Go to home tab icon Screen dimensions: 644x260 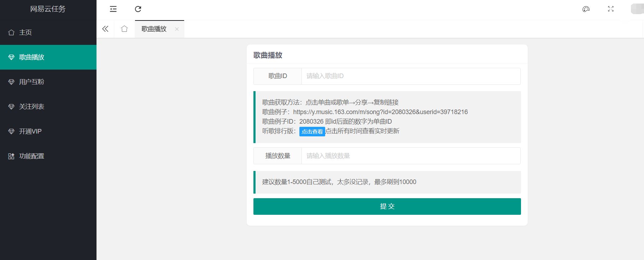[x=124, y=29]
